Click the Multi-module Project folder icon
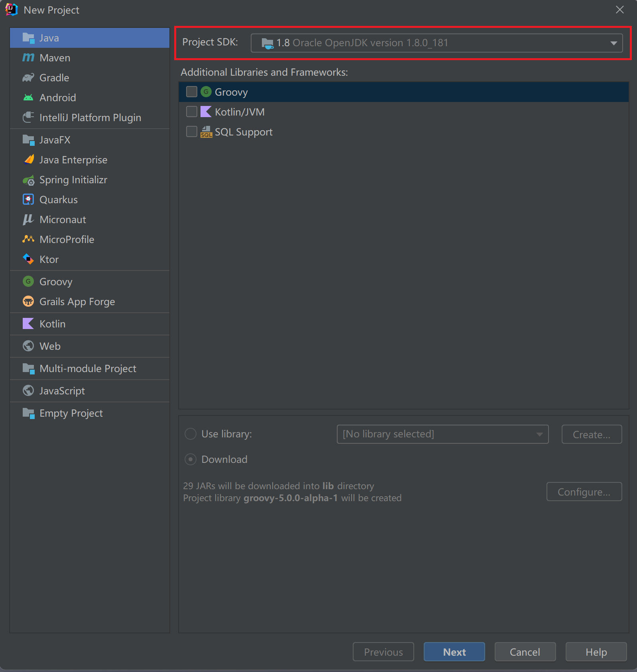 (x=28, y=368)
